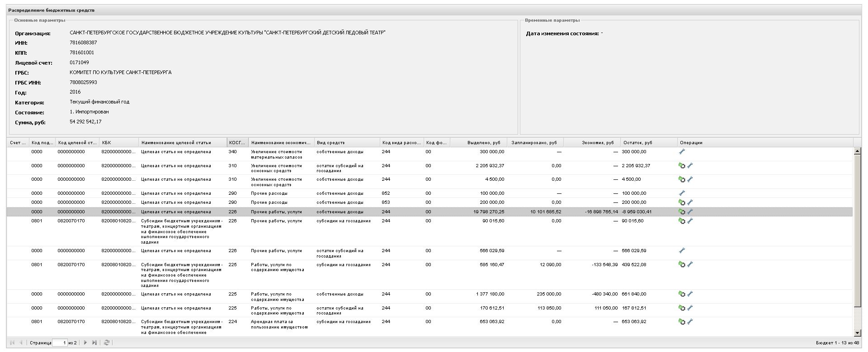This screenshot has width=868, height=352.
Task: Jump to the last page of the table
Action: tap(94, 343)
